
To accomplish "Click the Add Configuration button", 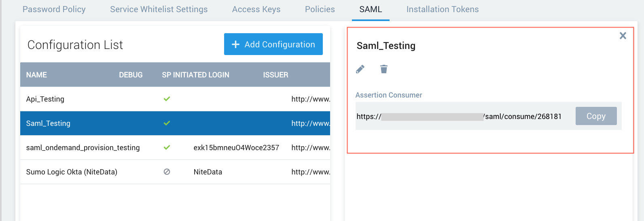I will [x=273, y=44].
